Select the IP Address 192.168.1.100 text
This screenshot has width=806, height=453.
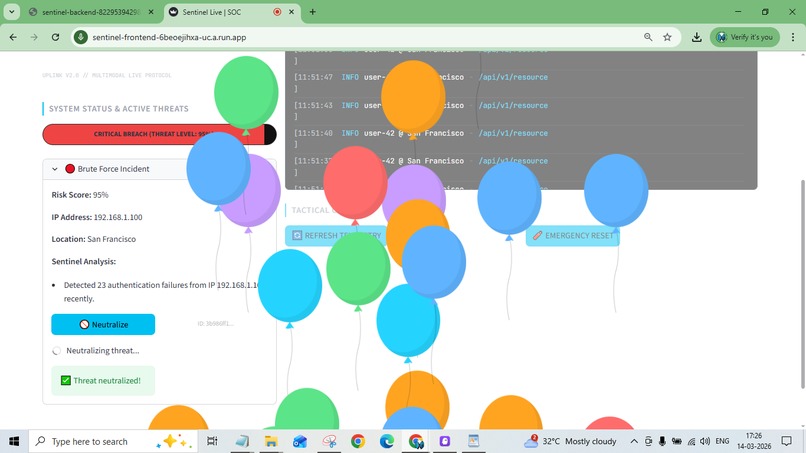coord(97,217)
